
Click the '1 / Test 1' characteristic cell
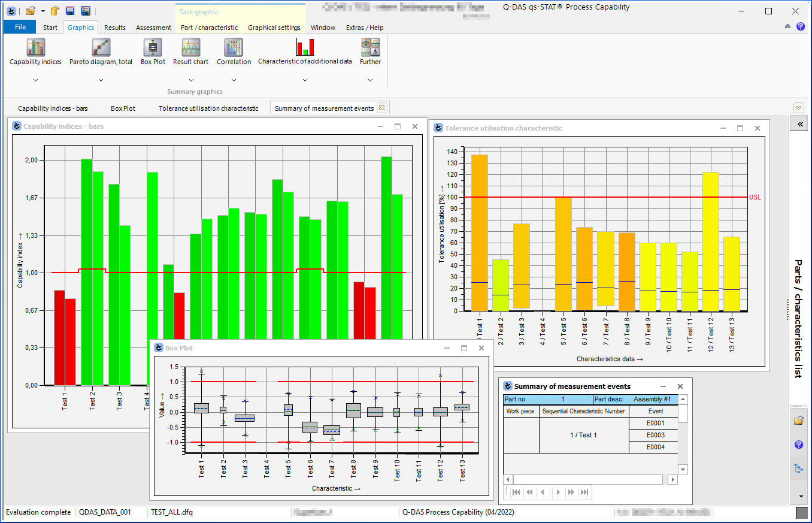(x=584, y=435)
